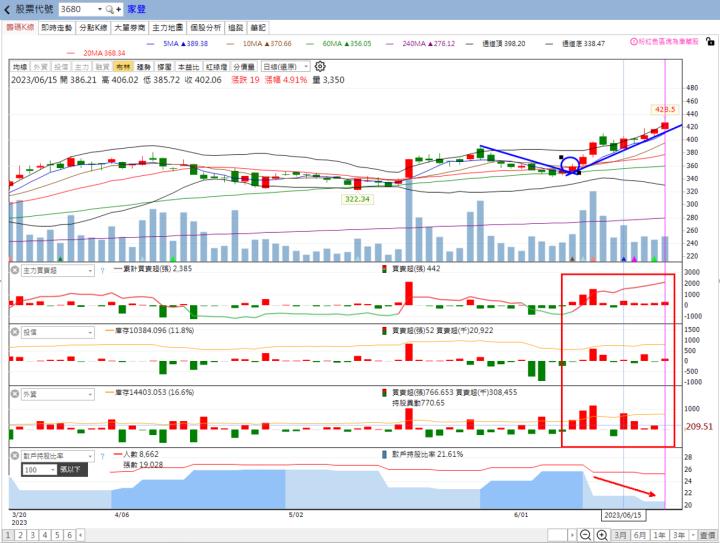Set chart range to 3年
This screenshot has height=543, width=720.
(x=679, y=535)
